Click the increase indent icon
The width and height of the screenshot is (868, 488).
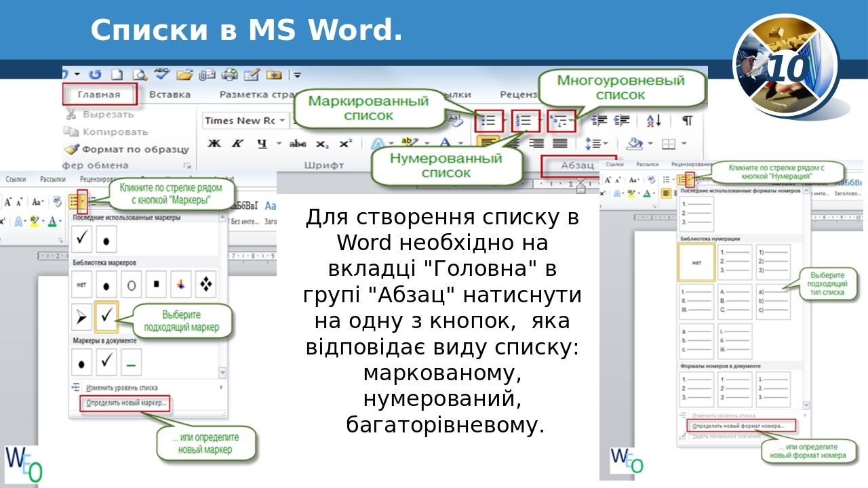click(622, 121)
